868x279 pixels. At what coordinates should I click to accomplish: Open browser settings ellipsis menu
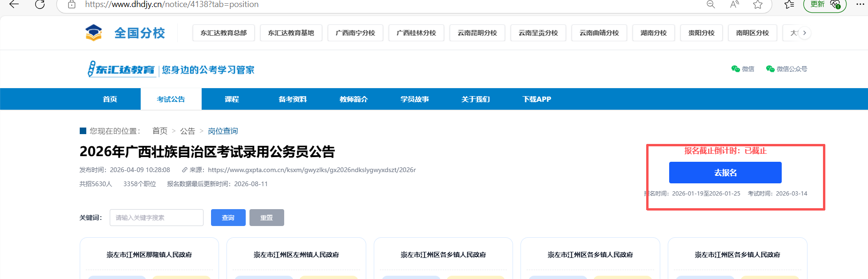point(860,4)
